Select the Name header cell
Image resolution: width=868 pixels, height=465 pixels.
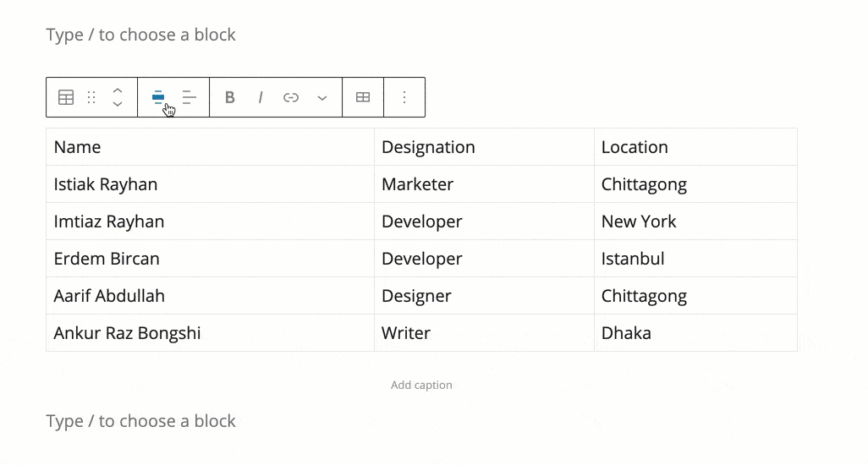point(211,147)
